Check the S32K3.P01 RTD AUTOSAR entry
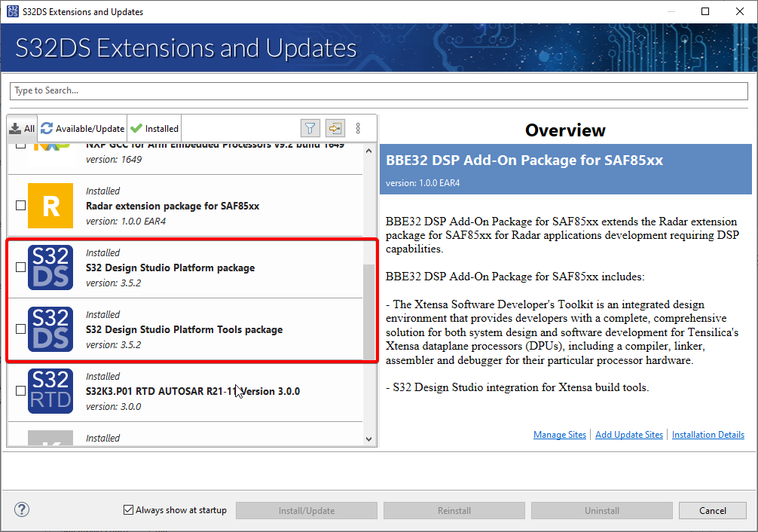758x532 pixels. 20,390
